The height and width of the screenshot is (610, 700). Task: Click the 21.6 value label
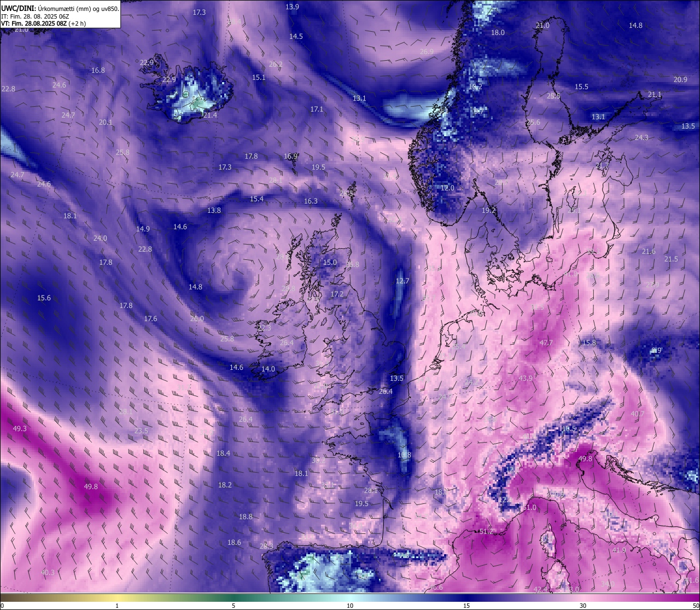click(x=648, y=251)
